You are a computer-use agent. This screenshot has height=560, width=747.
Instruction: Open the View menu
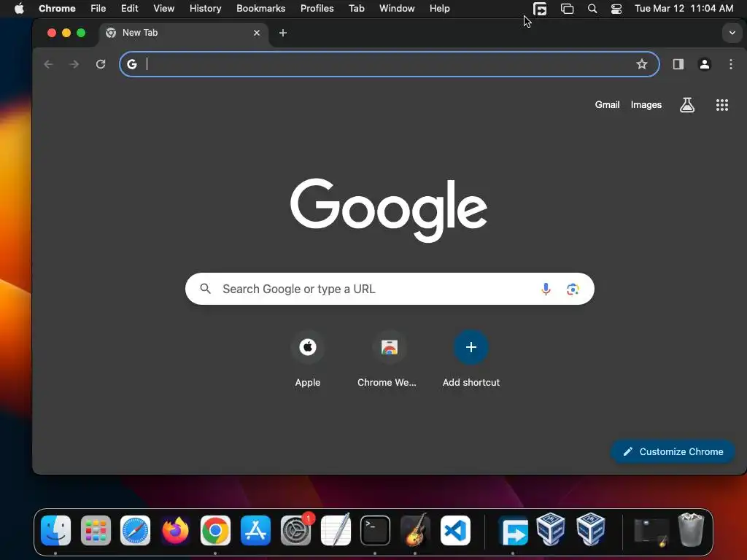click(x=164, y=8)
